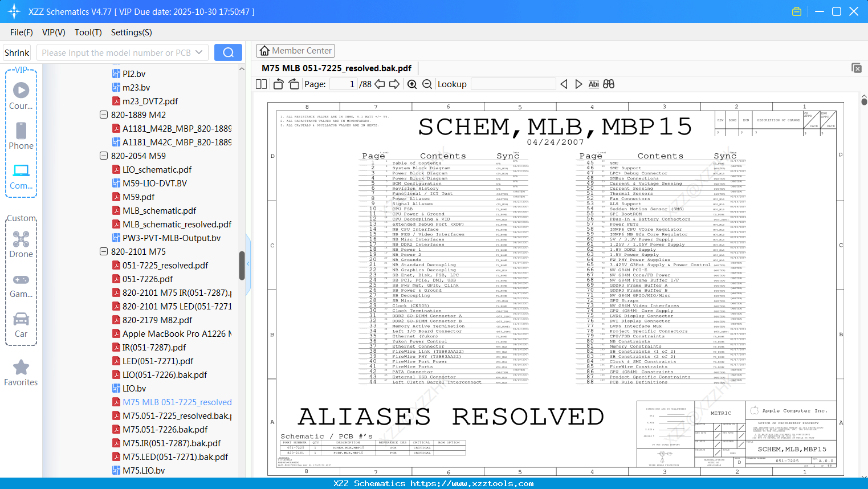The height and width of the screenshot is (489, 868).
Task: Click the Lookup text field
Action: pos(513,84)
